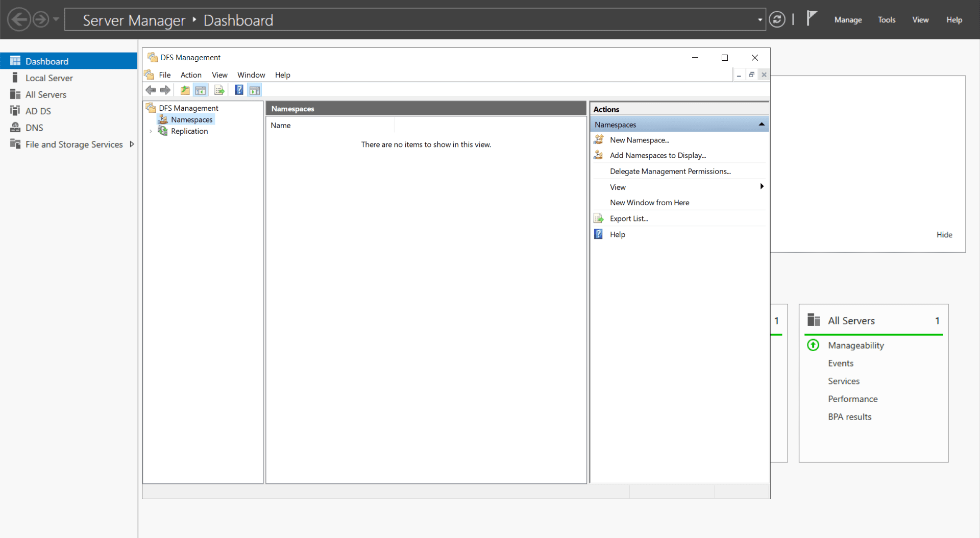Collapse the Namespaces section in Actions pane

(x=762, y=125)
